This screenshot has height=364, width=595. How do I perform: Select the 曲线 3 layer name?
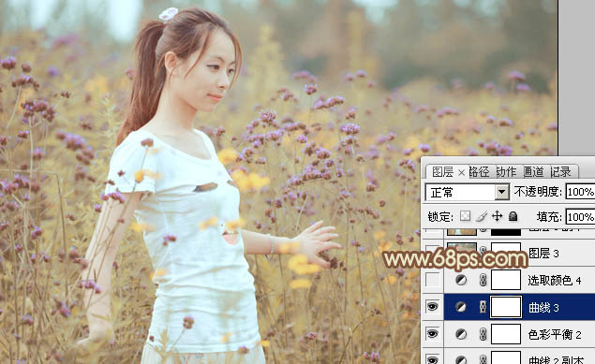click(543, 308)
